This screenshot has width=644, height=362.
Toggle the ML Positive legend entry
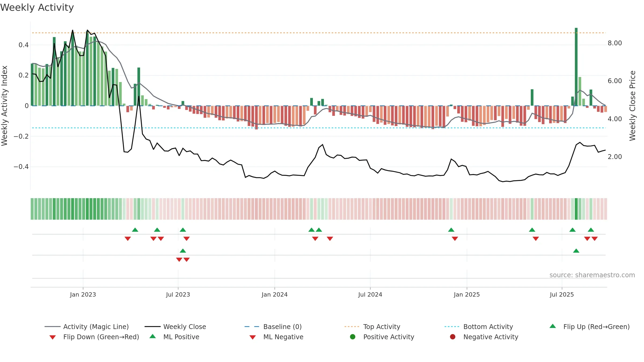(x=174, y=337)
